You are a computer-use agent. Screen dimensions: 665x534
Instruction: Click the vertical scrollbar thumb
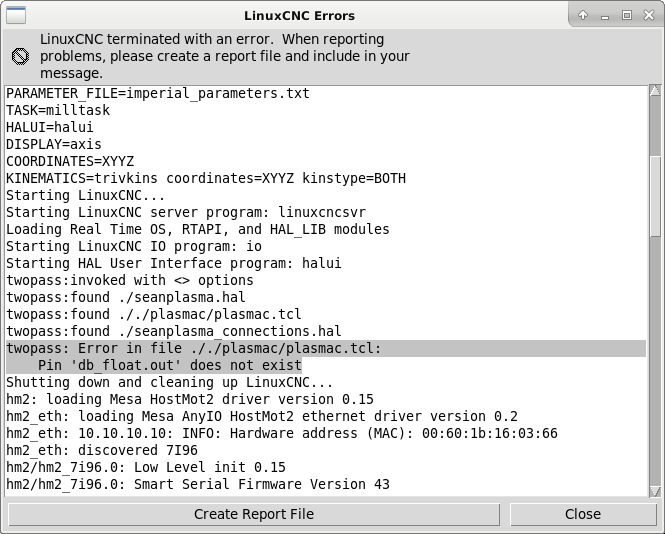655,196
